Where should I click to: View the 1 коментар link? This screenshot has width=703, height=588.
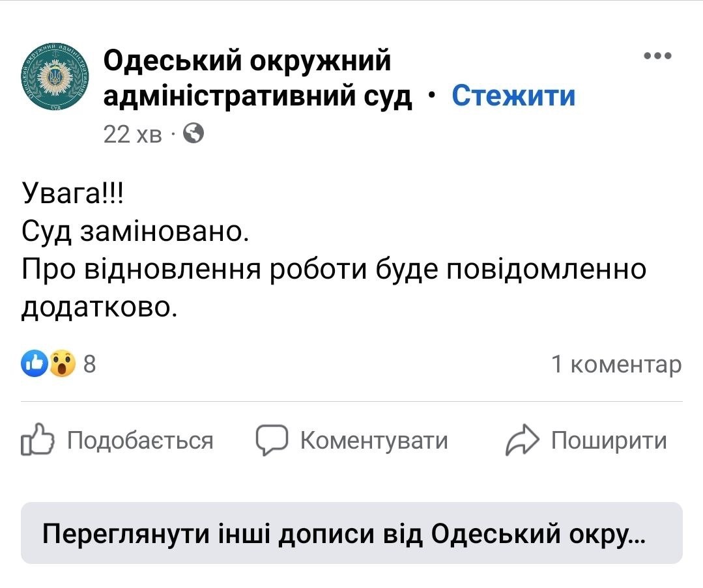[x=616, y=364]
